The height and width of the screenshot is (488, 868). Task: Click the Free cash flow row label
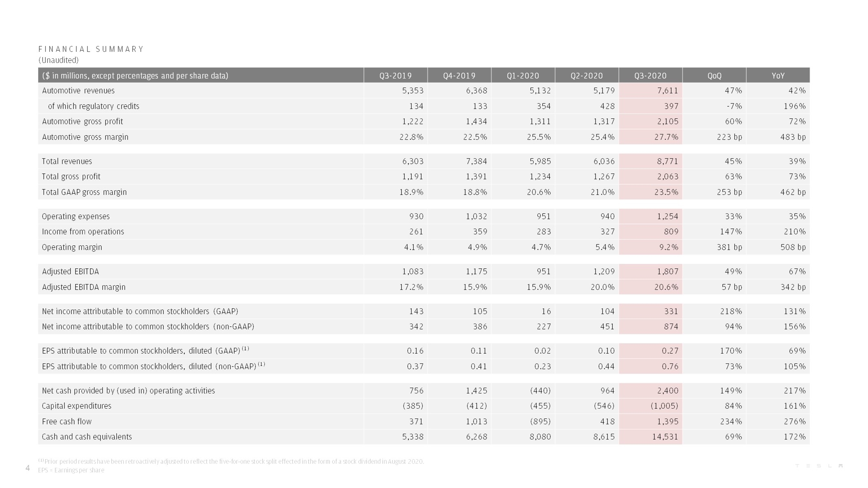click(x=67, y=421)
